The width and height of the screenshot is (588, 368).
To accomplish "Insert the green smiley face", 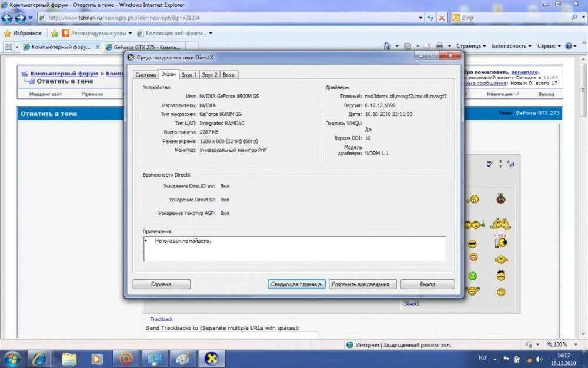I will coord(473,276).
